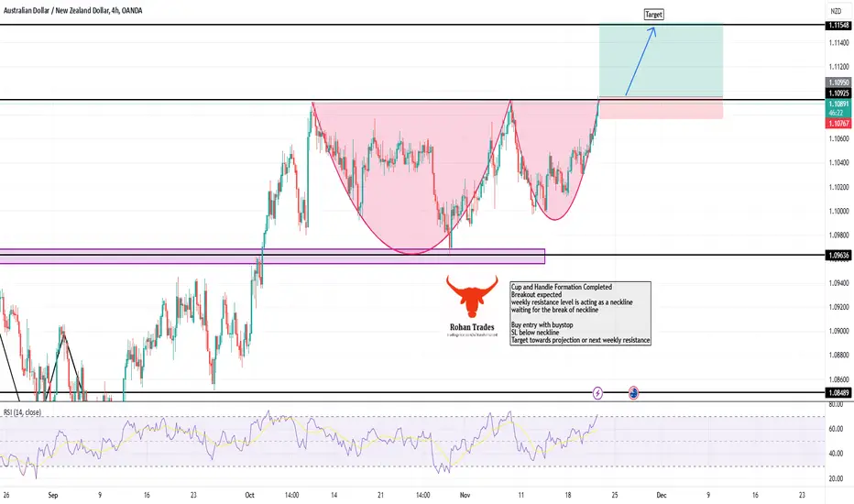The height and width of the screenshot is (504, 854).
Task: Click the RSI 60.00 scale value
Action: [x=836, y=430]
